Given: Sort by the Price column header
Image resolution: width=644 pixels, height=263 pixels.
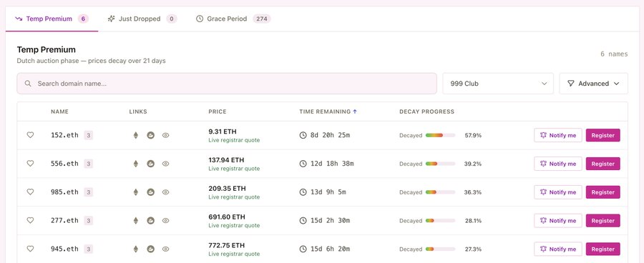Looking at the screenshot, I should 218,111.
